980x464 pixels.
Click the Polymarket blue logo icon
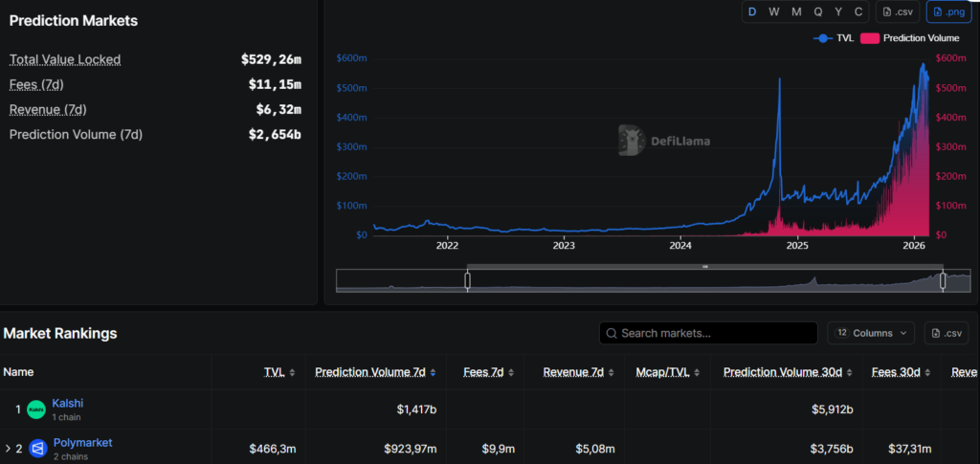click(38, 449)
